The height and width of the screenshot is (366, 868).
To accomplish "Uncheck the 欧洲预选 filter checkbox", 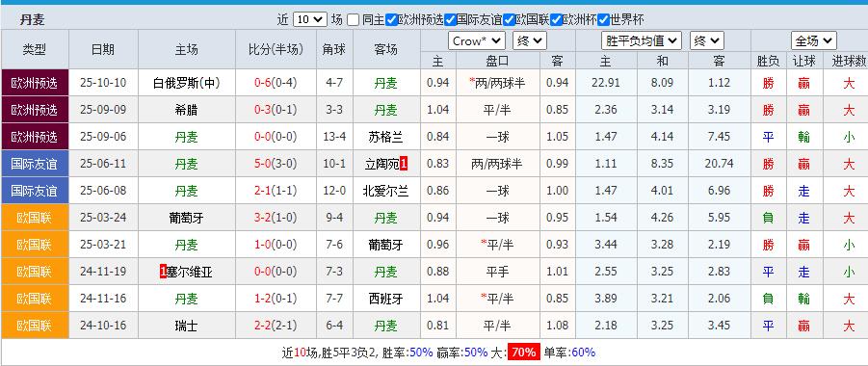I will pyautogui.click(x=391, y=20).
